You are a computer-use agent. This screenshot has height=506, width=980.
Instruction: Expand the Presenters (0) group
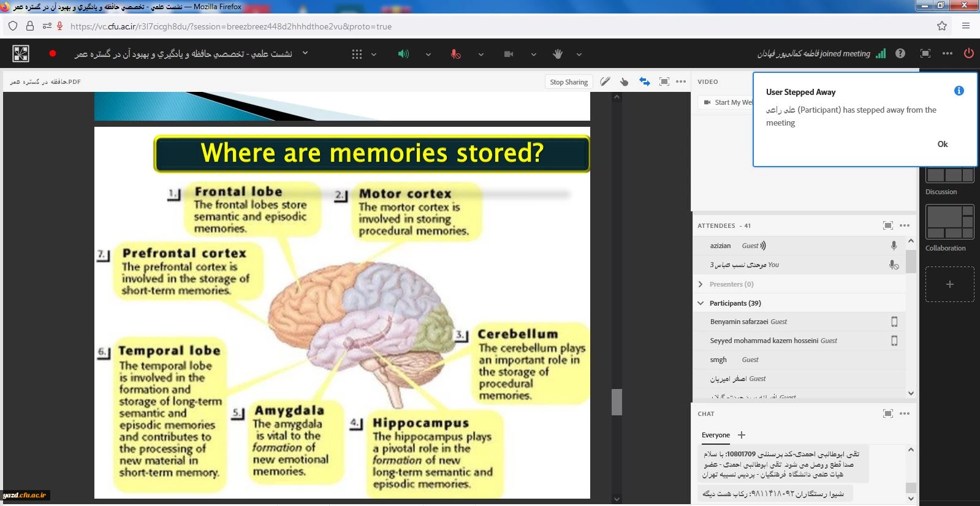pyautogui.click(x=701, y=284)
